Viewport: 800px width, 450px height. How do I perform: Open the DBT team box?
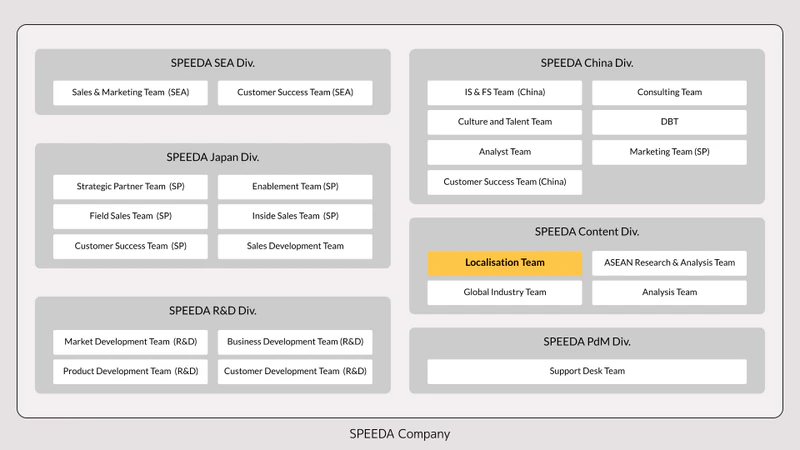669,122
